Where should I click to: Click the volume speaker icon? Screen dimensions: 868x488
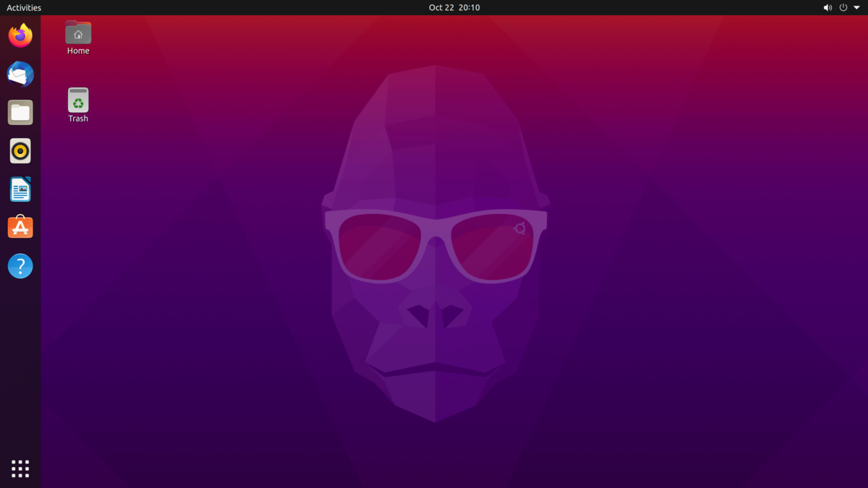click(827, 7)
